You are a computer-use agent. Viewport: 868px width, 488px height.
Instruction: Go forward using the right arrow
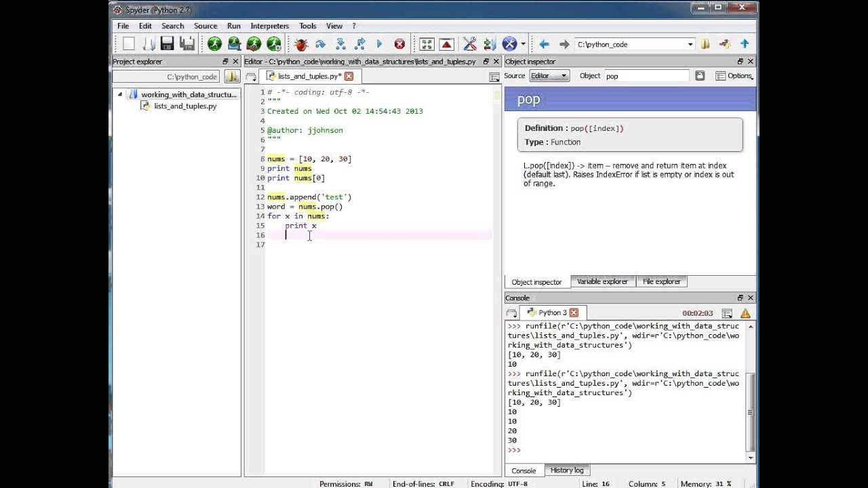pyautogui.click(x=564, y=44)
